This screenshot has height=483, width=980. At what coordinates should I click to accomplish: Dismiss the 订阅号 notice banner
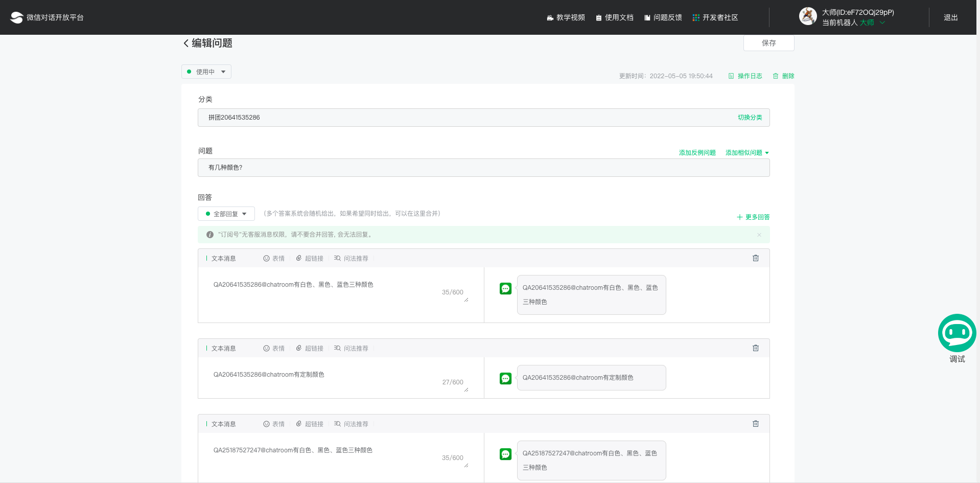tap(759, 235)
